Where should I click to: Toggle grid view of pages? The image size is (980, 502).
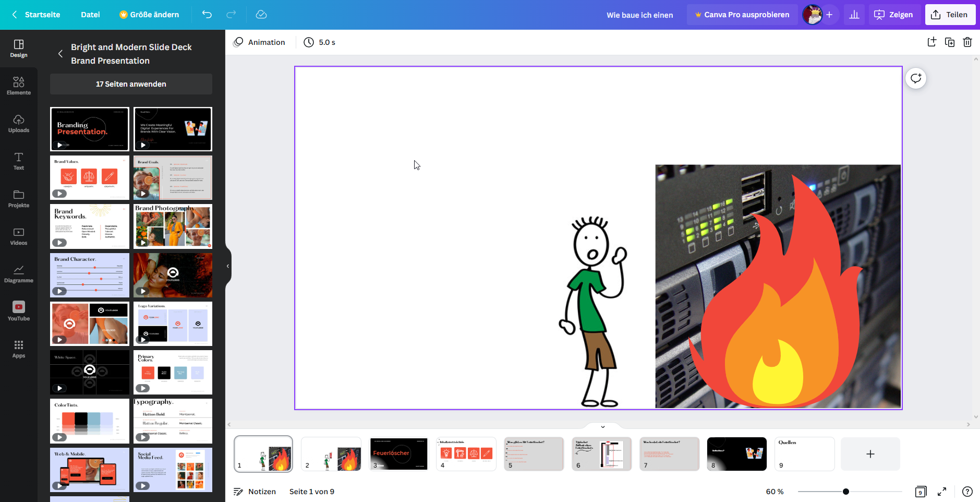921,492
